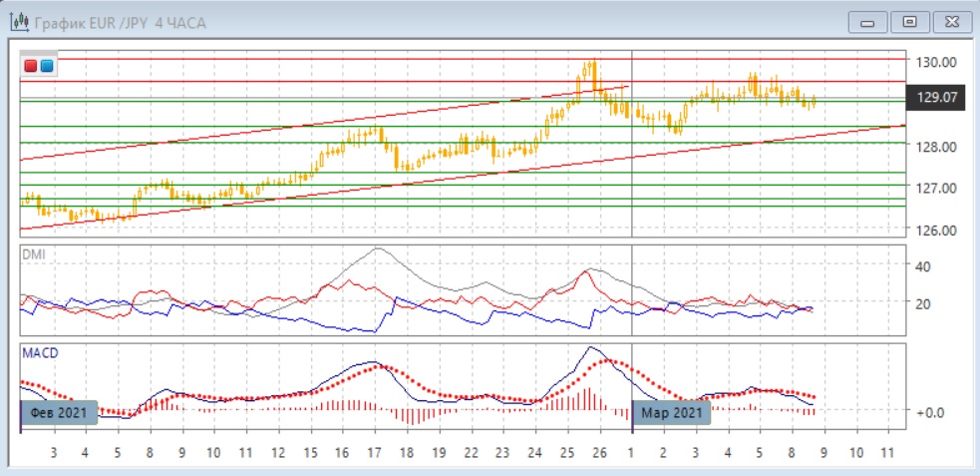Screen dimensions: 980x476
Task: Click the blue square icon on chart
Action: click(x=47, y=67)
